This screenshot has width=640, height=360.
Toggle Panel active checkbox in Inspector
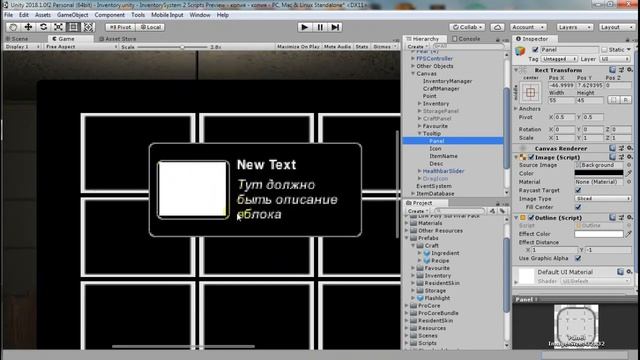pos(535,49)
